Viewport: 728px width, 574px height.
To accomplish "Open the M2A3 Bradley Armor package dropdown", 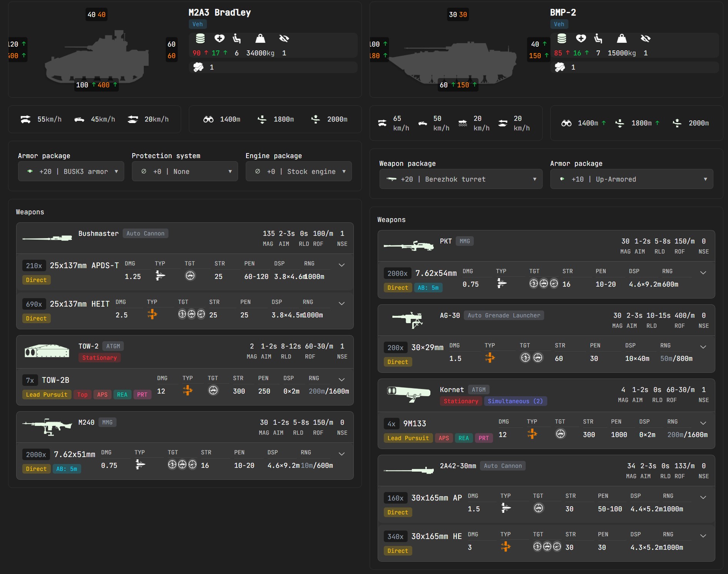I will pos(71,171).
